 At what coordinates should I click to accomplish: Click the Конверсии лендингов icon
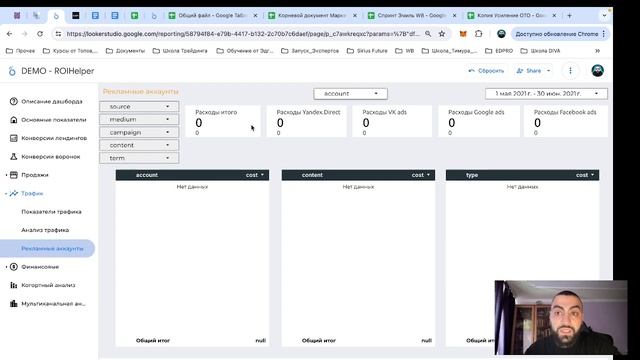[x=13, y=138]
